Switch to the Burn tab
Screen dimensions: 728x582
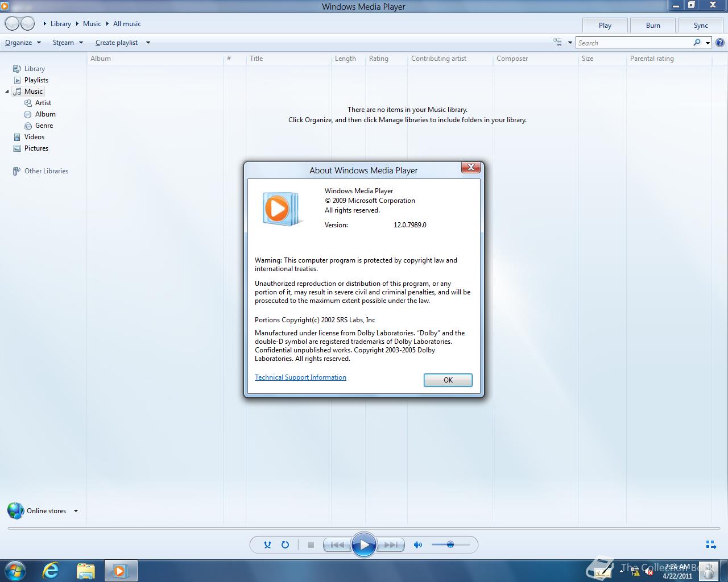(x=653, y=26)
